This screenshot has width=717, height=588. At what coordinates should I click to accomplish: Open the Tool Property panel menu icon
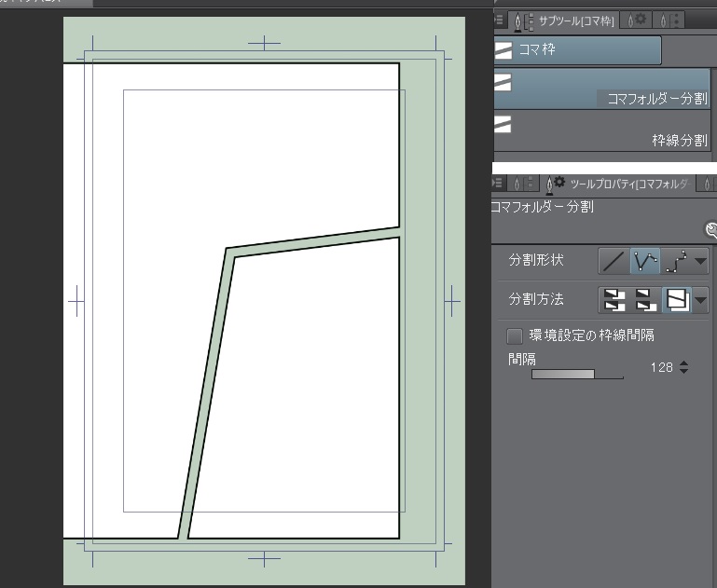tap(497, 184)
